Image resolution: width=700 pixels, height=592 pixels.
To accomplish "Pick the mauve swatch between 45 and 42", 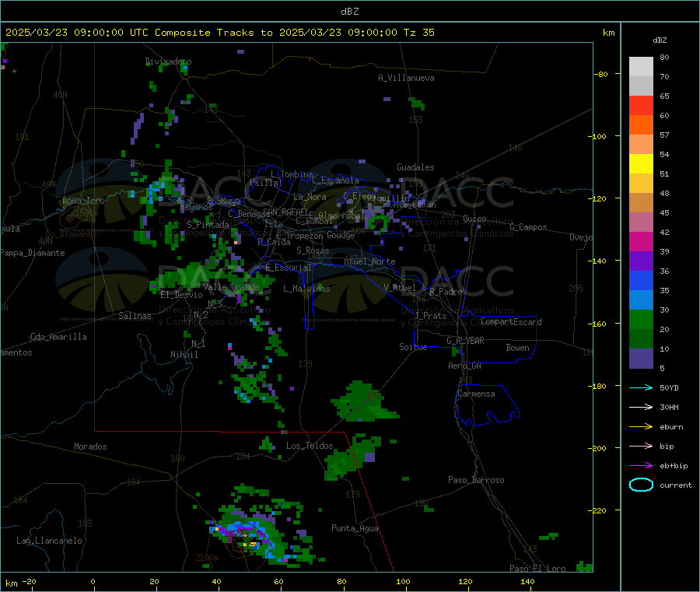I will pos(641,222).
